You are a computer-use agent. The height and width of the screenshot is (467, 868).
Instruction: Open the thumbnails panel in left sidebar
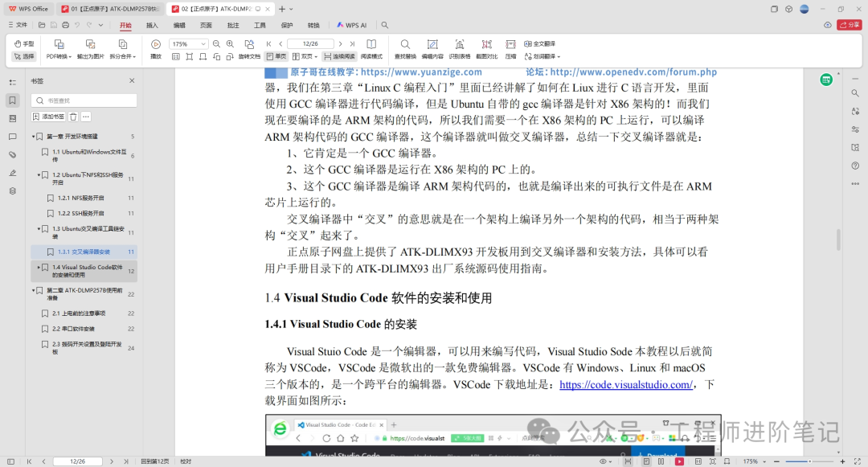(12, 118)
